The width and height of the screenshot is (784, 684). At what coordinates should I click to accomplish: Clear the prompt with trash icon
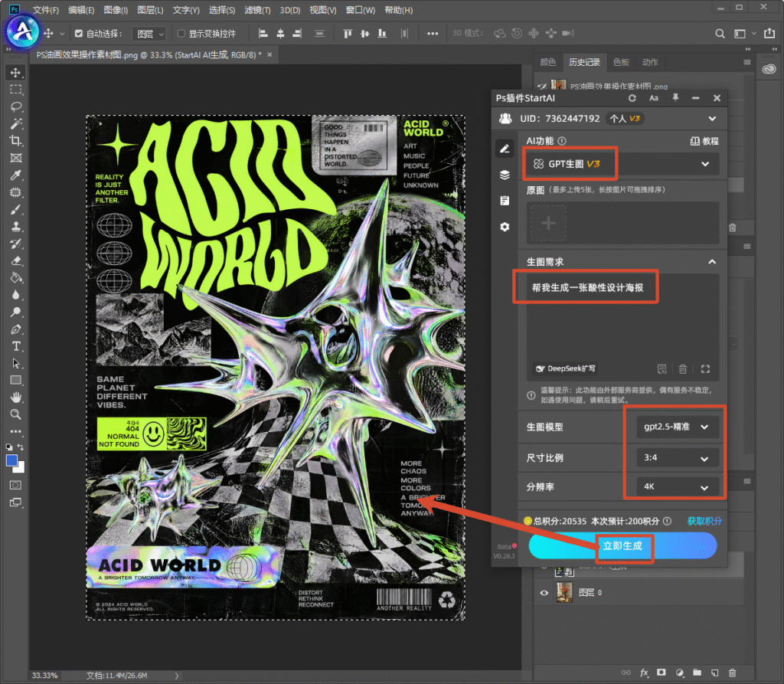click(x=683, y=369)
